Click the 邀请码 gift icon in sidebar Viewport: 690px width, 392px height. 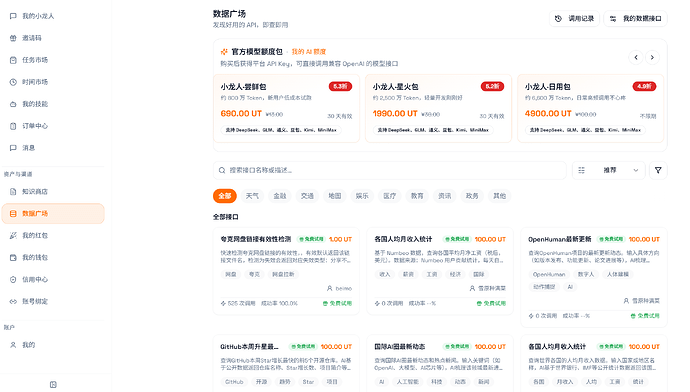click(x=13, y=38)
